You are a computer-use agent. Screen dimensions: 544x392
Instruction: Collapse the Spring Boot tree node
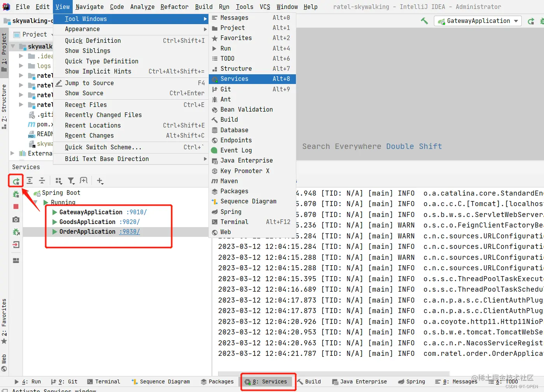[x=27, y=193]
